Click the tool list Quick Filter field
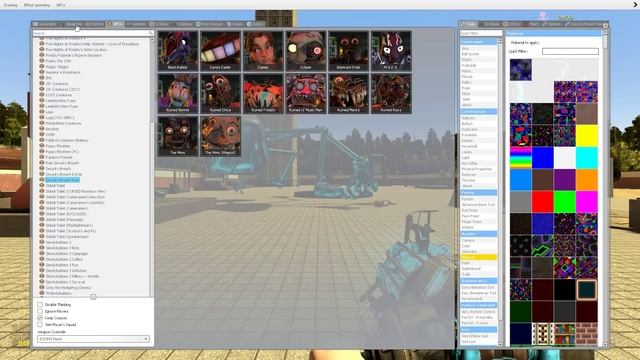640x360 pixels. (481, 33)
